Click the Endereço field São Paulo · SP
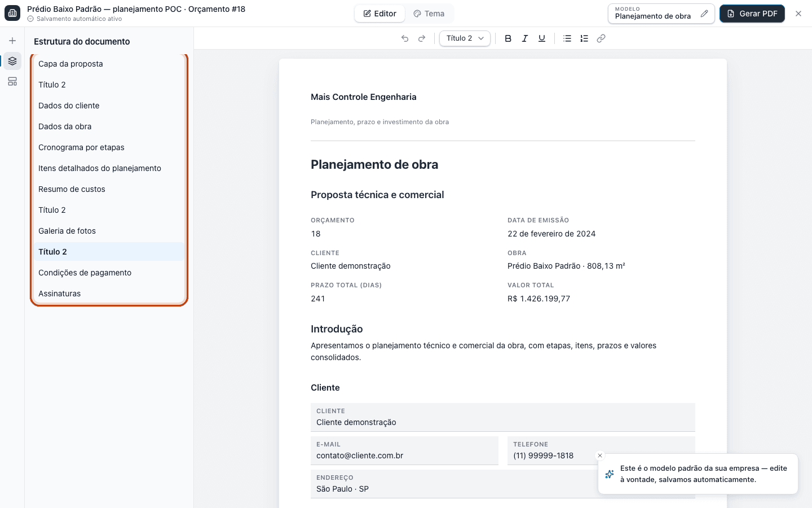 [503, 484]
